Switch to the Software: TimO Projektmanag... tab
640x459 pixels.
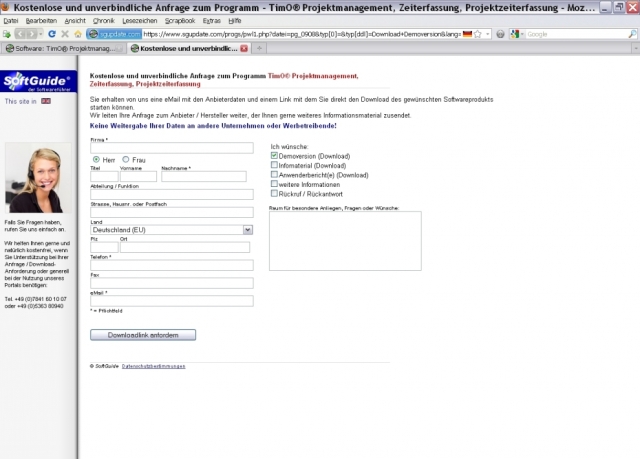(63, 49)
